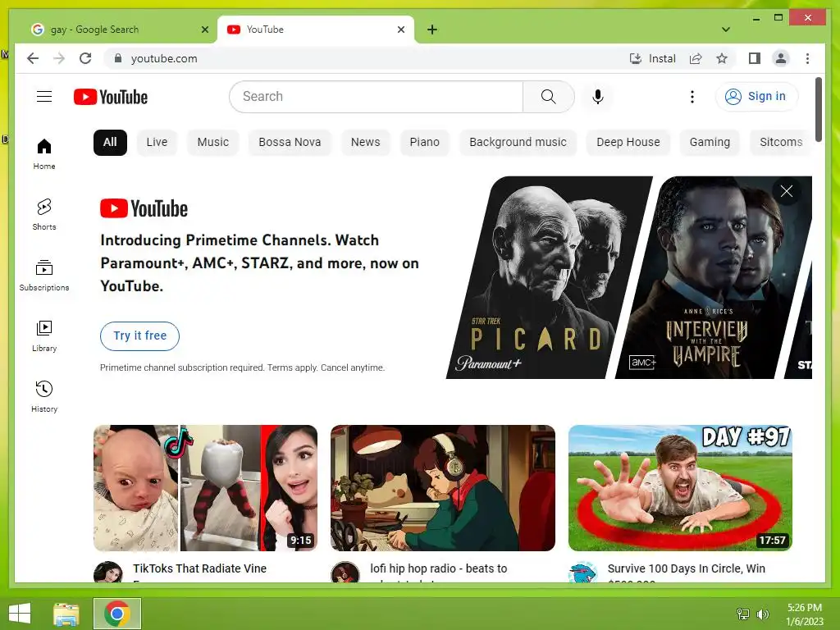This screenshot has width=840, height=630.
Task: Open the Survive 100 Days thumbnail
Action: pyautogui.click(x=680, y=488)
